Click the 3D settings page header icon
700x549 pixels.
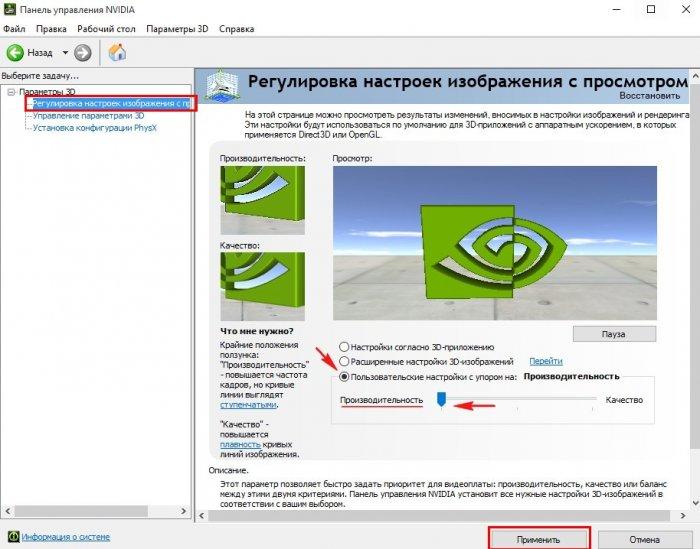tap(222, 86)
